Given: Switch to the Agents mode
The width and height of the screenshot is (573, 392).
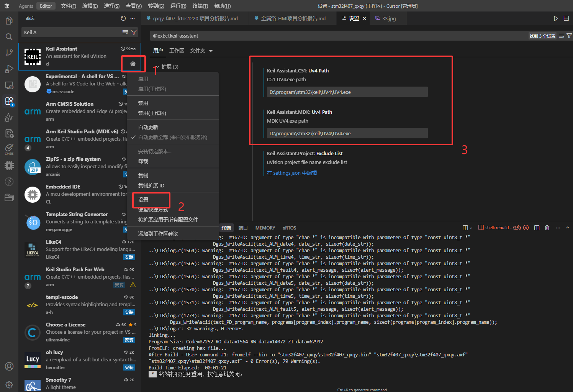Looking at the screenshot, I should 26,6.
